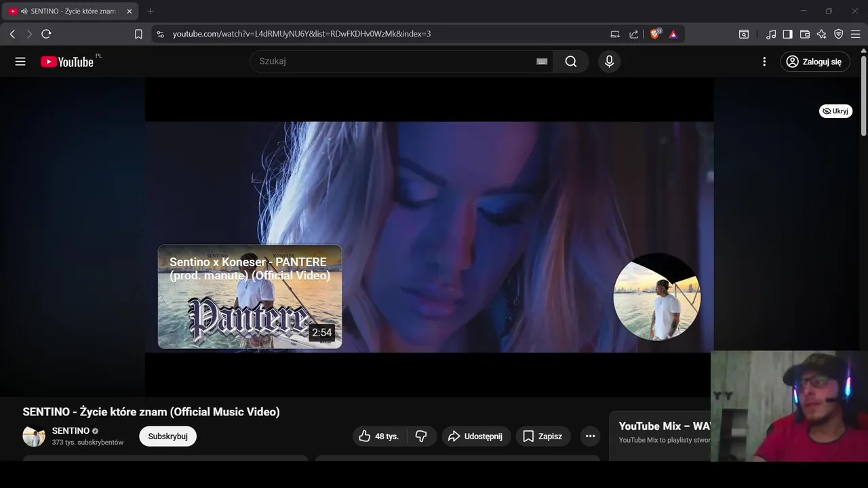868x488 pixels.
Task: Share this page from address bar
Action: (x=634, y=34)
